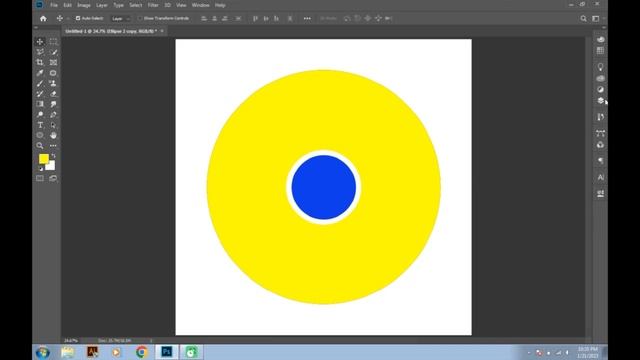Image resolution: width=640 pixels, height=360 pixels.
Task: Open the File menu
Action: click(54, 5)
